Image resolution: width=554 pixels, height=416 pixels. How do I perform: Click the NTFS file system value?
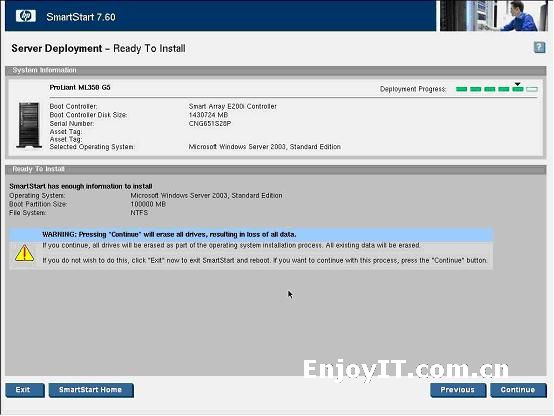pos(139,213)
